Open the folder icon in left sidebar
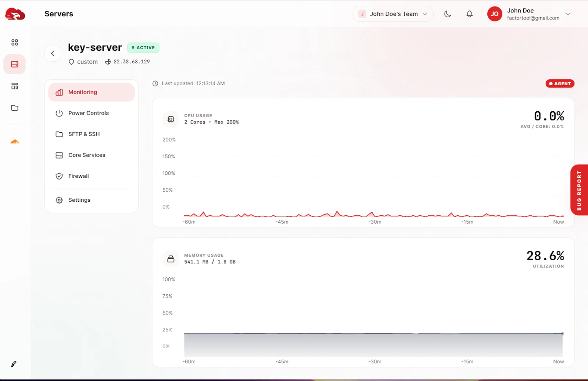 point(15,108)
